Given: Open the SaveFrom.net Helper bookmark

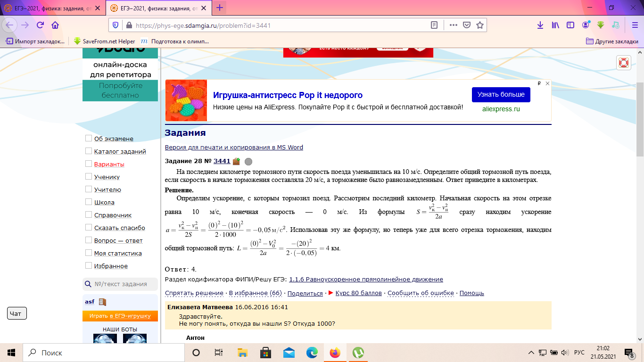Looking at the screenshot, I should coord(104,41).
